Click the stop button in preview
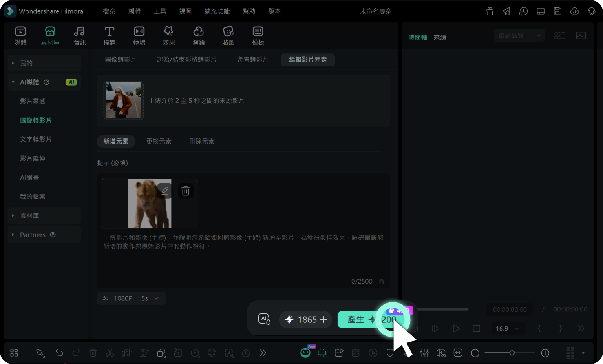The height and width of the screenshot is (364, 603). 477,328
